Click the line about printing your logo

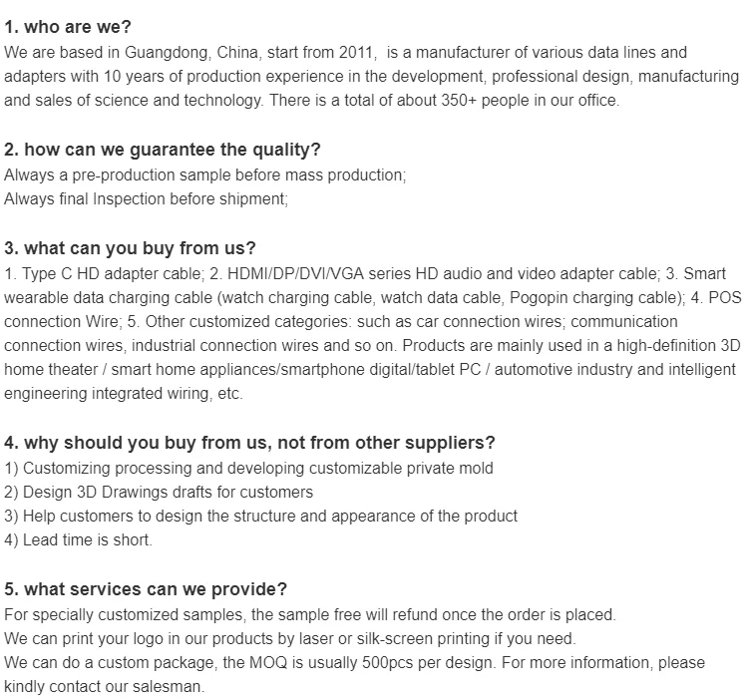coord(290,638)
